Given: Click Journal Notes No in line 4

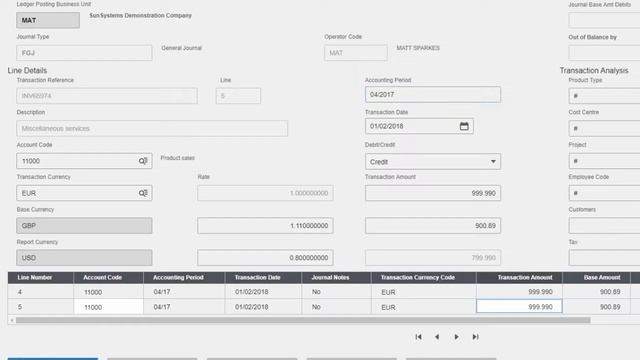Looking at the screenshot, I should point(336,292).
